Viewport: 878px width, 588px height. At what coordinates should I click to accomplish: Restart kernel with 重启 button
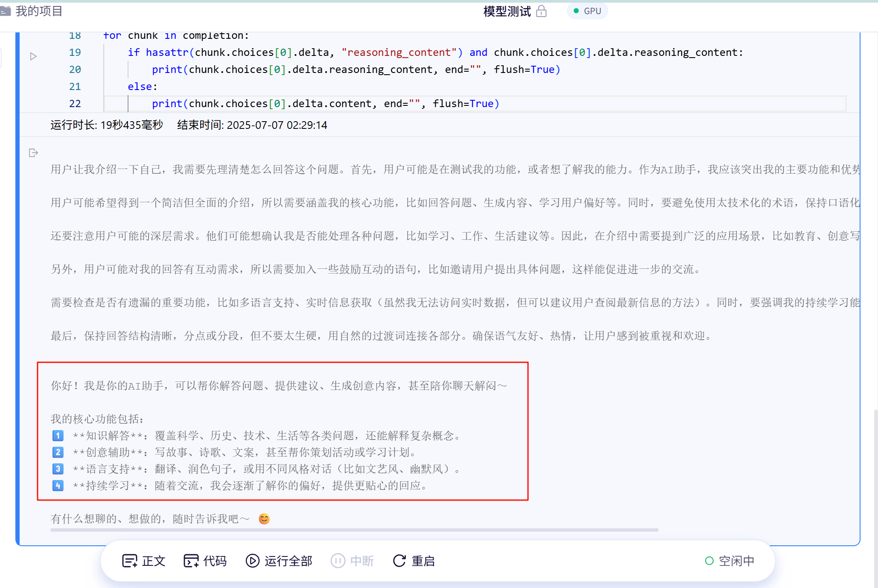pyautogui.click(x=414, y=561)
